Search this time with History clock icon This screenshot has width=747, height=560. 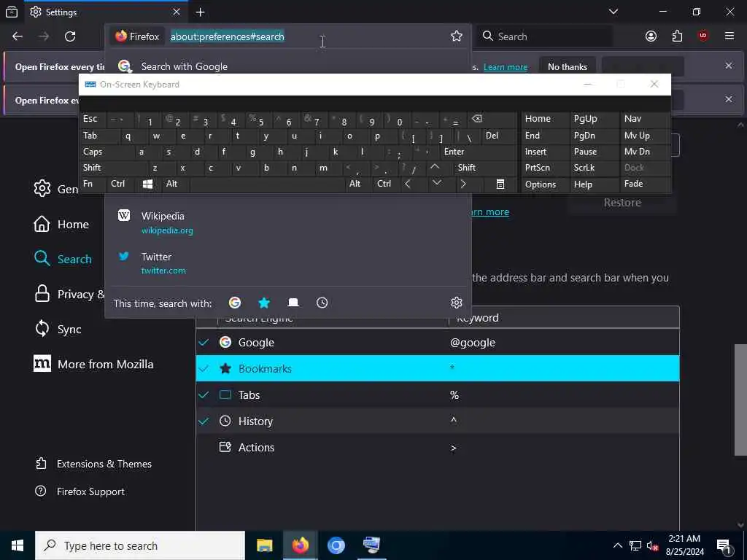pos(322,303)
